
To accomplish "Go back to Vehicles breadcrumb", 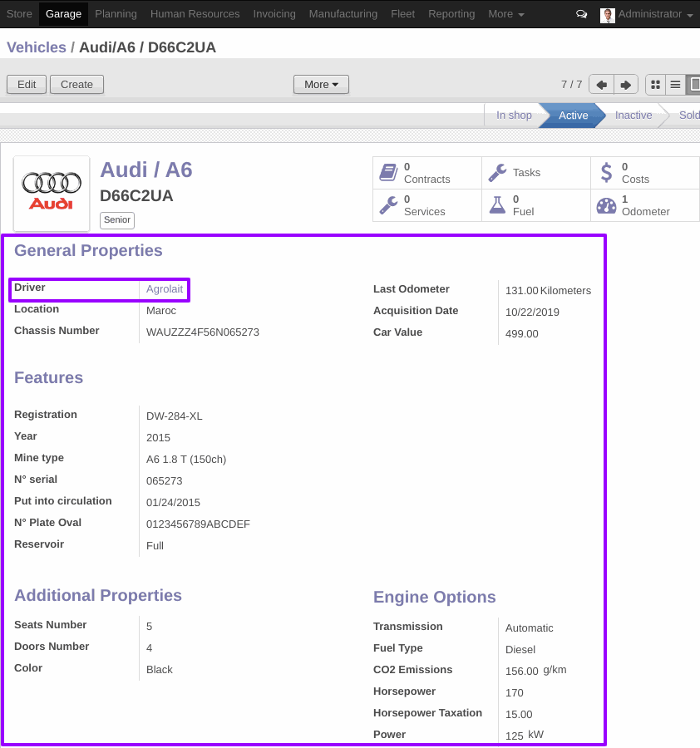I will [x=37, y=47].
